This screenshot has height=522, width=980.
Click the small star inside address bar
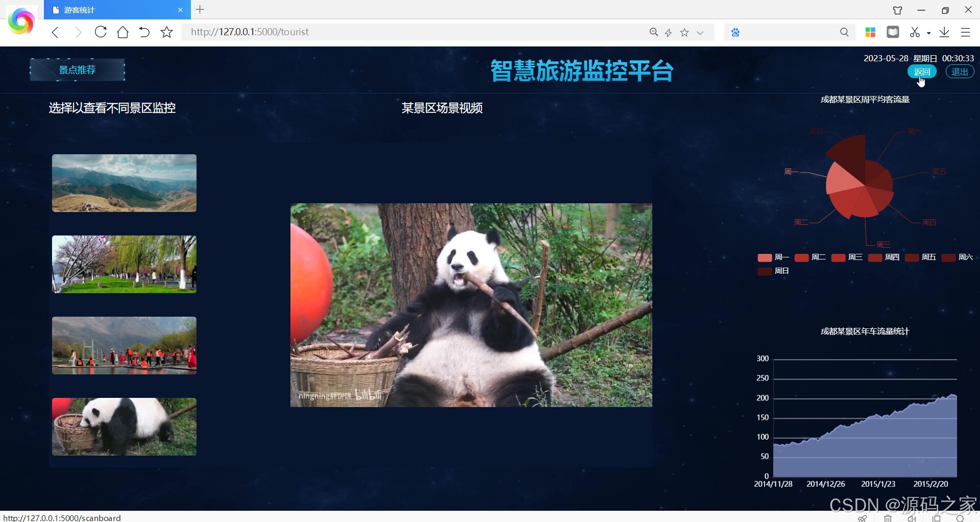(684, 32)
